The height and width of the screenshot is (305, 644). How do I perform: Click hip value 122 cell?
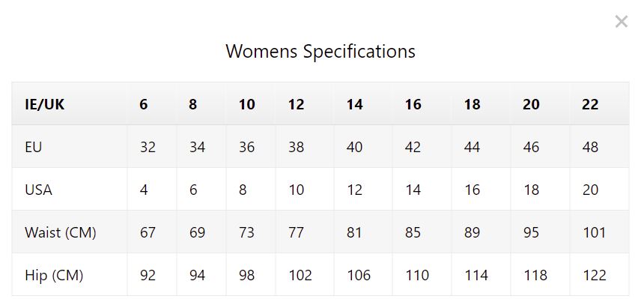(599, 275)
